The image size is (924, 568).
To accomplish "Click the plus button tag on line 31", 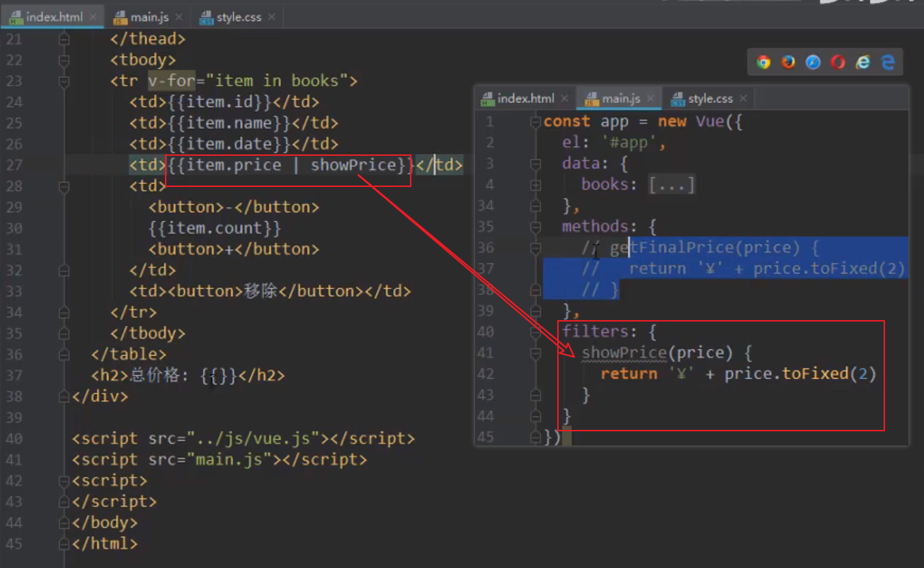I will click(234, 249).
